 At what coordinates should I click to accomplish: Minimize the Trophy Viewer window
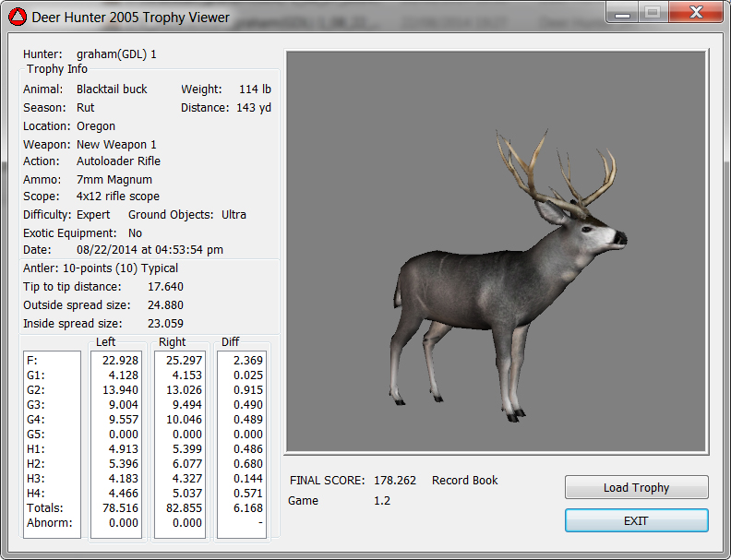pos(622,12)
